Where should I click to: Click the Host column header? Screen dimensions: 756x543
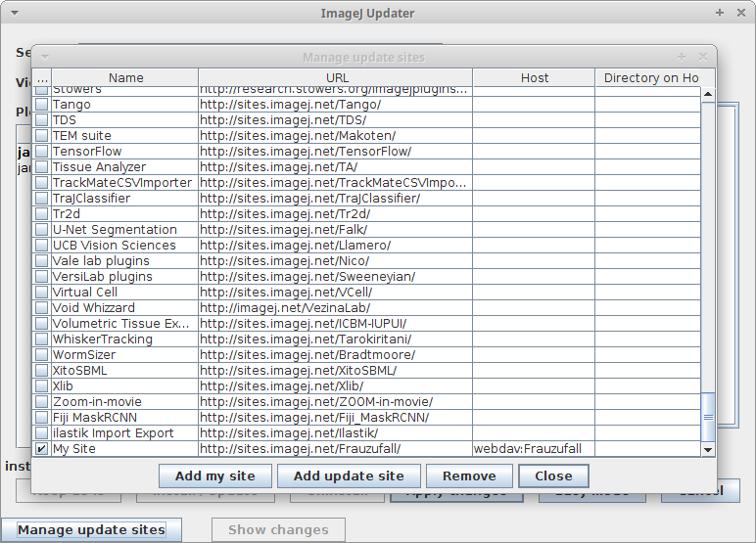[x=535, y=77]
